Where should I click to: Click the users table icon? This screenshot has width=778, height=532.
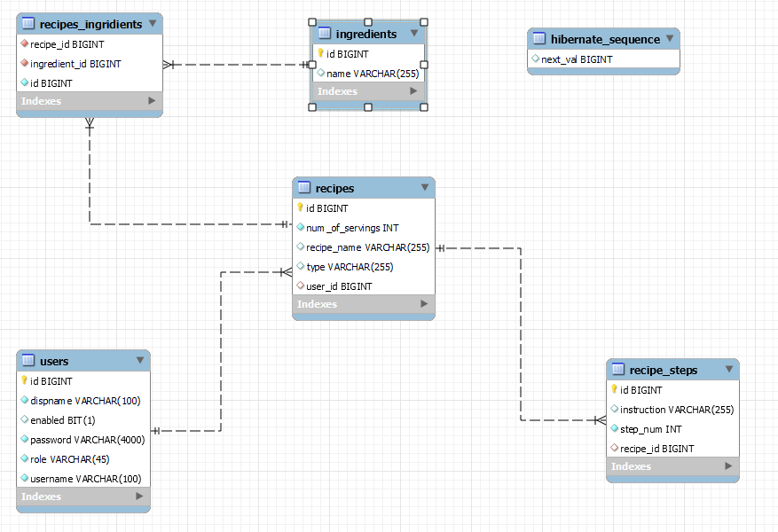pos(28,360)
